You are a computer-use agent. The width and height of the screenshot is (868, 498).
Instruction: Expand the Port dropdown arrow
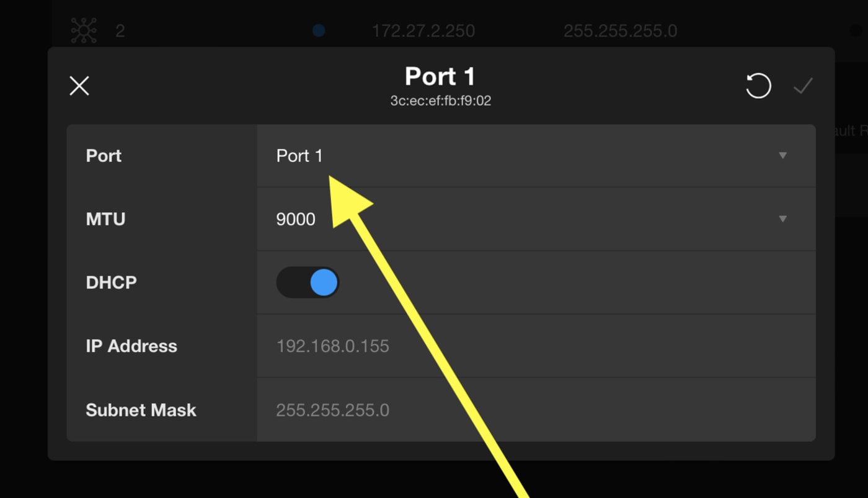[x=782, y=155]
